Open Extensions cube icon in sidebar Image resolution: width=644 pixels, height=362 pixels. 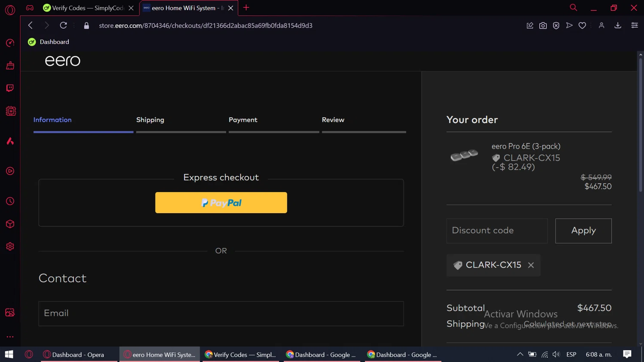10,224
